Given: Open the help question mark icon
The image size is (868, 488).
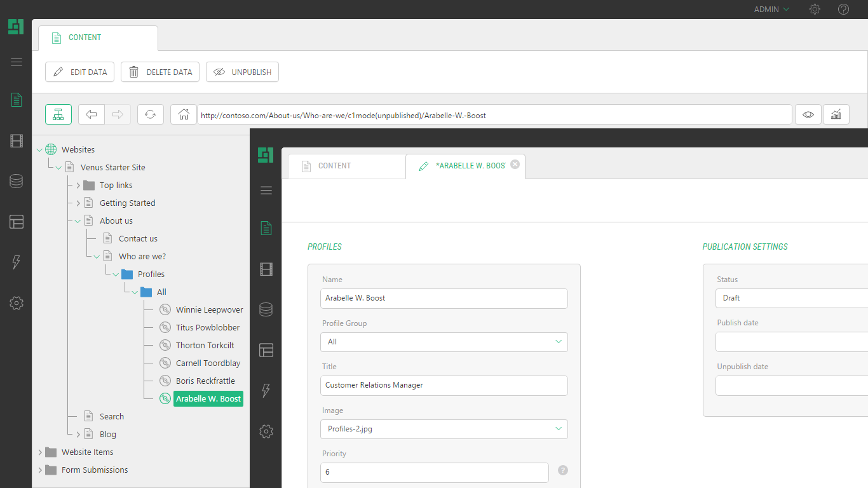Looking at the screenshot, I should (843, 10).
